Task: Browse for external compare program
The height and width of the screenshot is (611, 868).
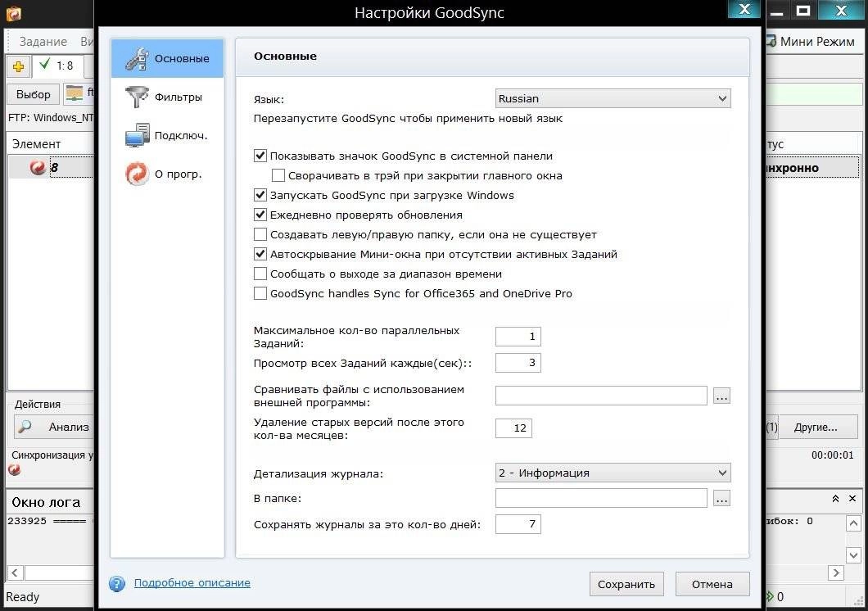Action: [722, 396]
